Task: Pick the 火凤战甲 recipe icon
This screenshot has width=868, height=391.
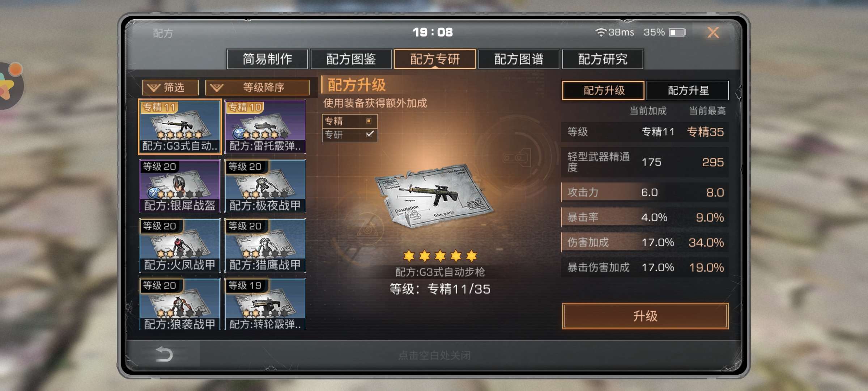Action: (x=180, y=245)
